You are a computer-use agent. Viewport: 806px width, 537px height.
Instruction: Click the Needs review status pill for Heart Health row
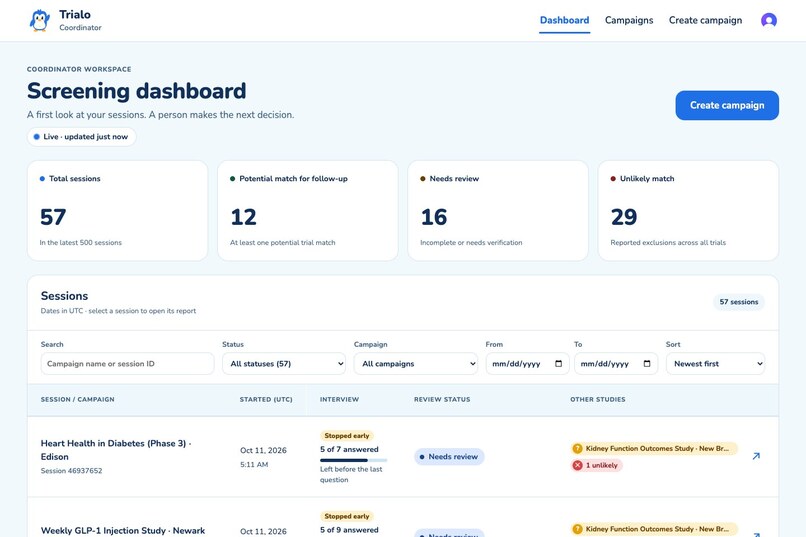449,456
